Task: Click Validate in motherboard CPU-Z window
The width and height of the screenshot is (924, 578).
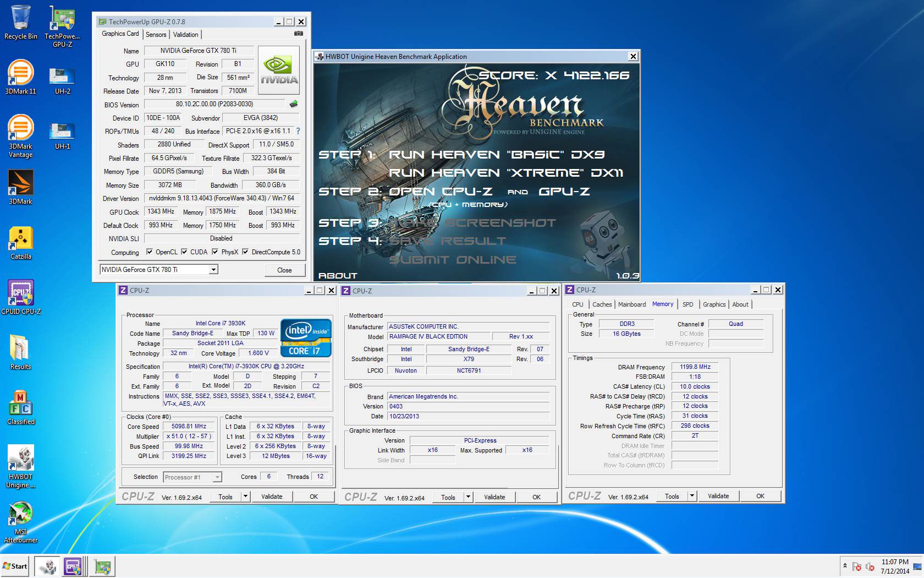Action: 494,497
